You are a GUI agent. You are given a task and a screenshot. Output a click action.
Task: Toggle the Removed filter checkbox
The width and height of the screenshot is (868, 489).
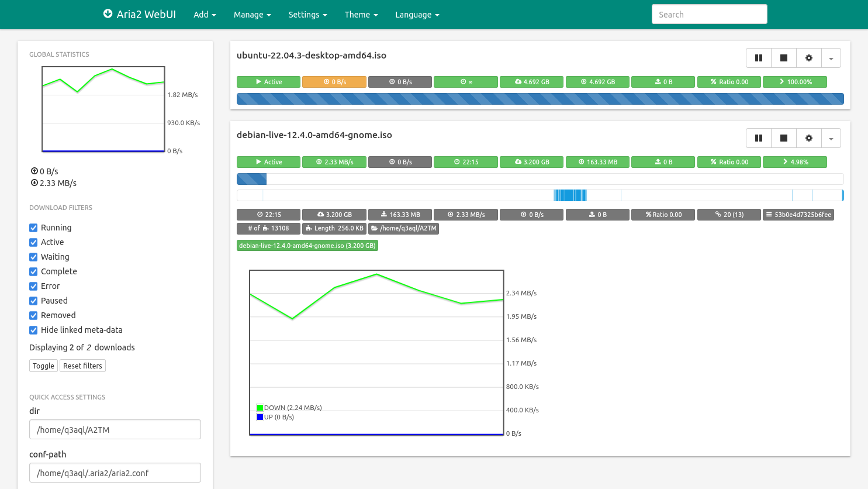pos(33,315)
